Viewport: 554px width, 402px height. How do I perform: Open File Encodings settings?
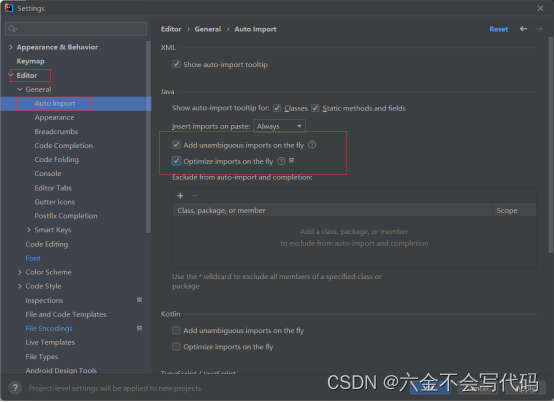(49, 329)
